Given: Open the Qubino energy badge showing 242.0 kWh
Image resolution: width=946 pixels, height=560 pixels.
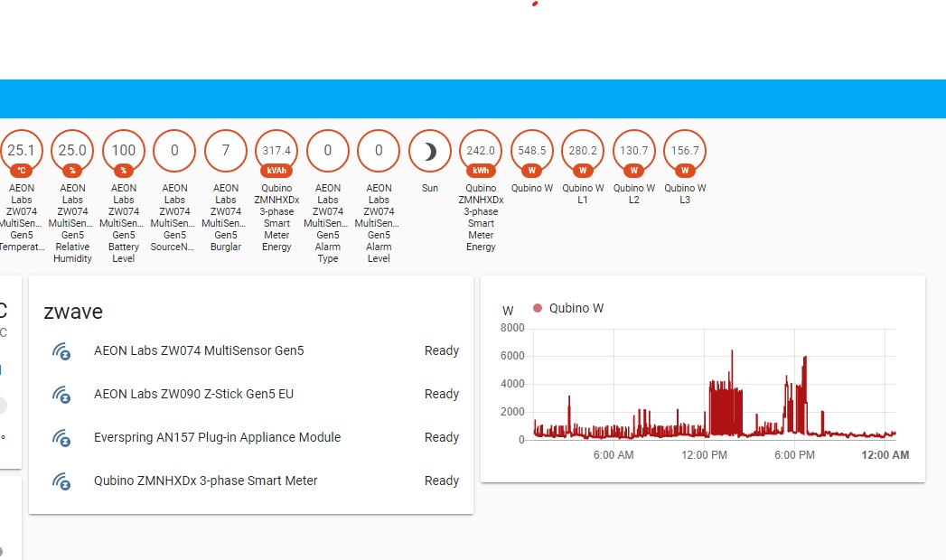Looking at the screenshot, I should point(481,152).
